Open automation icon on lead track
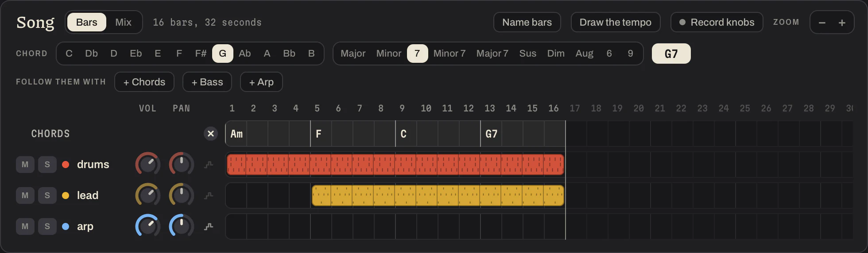868x253 pixels. click(x=209, y=195)
